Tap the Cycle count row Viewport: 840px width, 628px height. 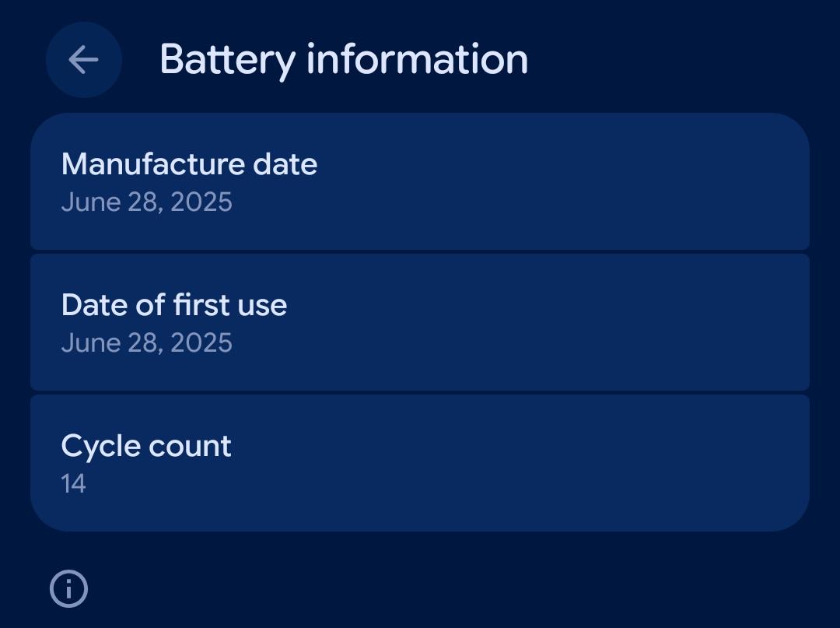coord(419,464)
